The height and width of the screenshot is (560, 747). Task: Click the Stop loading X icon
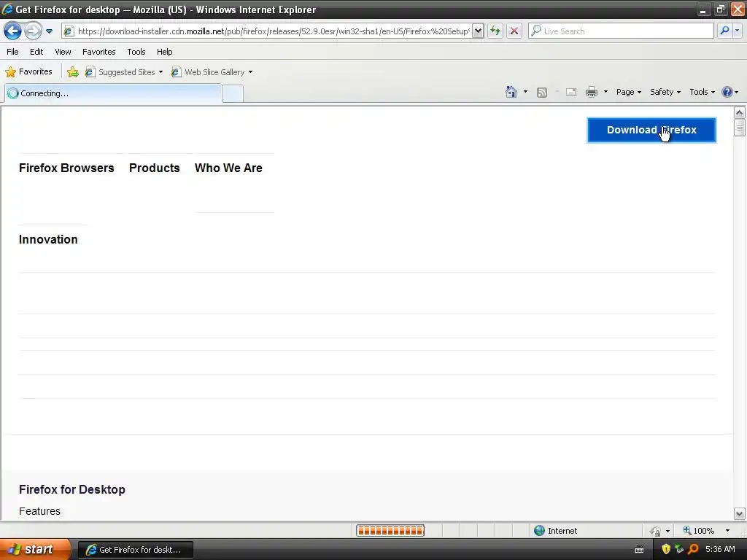click(x=514, y=31)
